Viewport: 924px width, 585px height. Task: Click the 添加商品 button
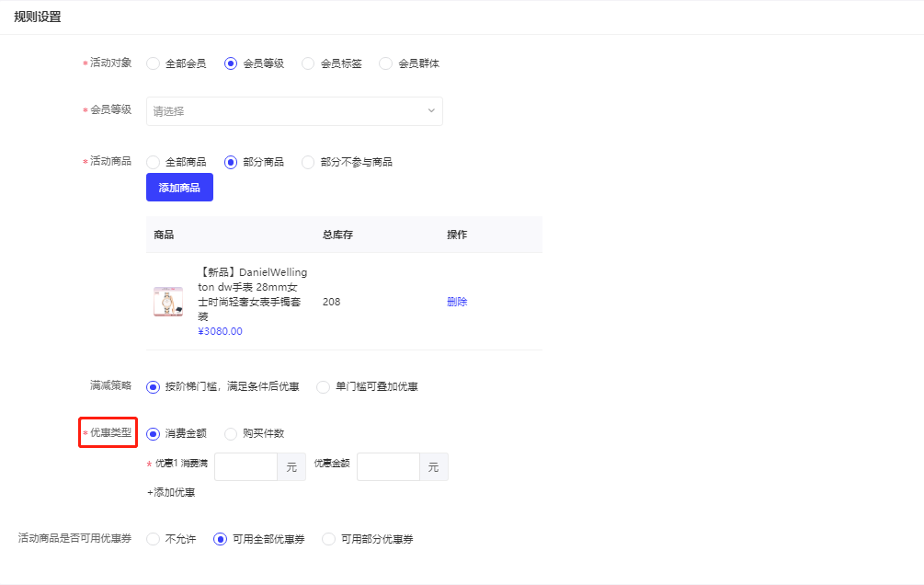point(179,188)
